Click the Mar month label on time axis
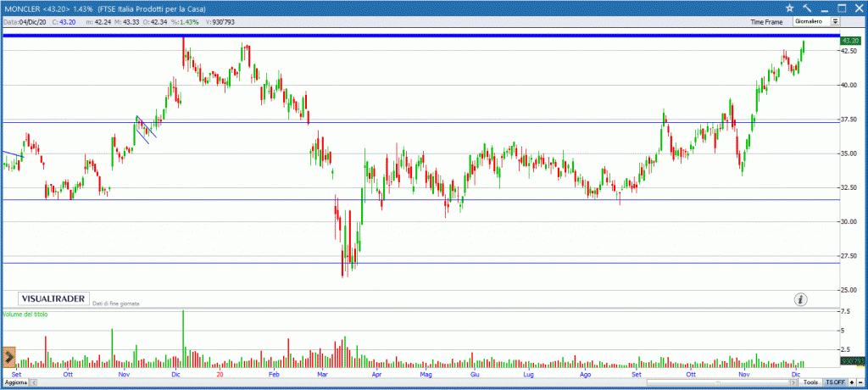 pyautogui.click(x=323, y=374)
